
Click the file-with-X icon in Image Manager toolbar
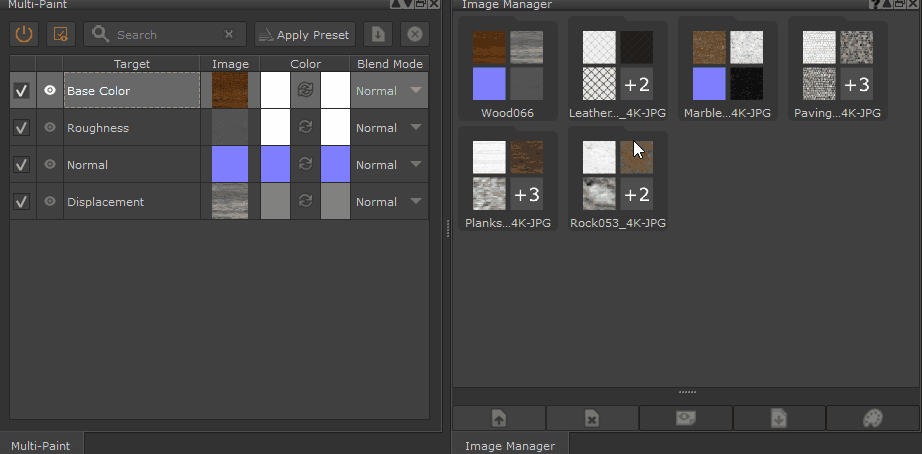592,419
